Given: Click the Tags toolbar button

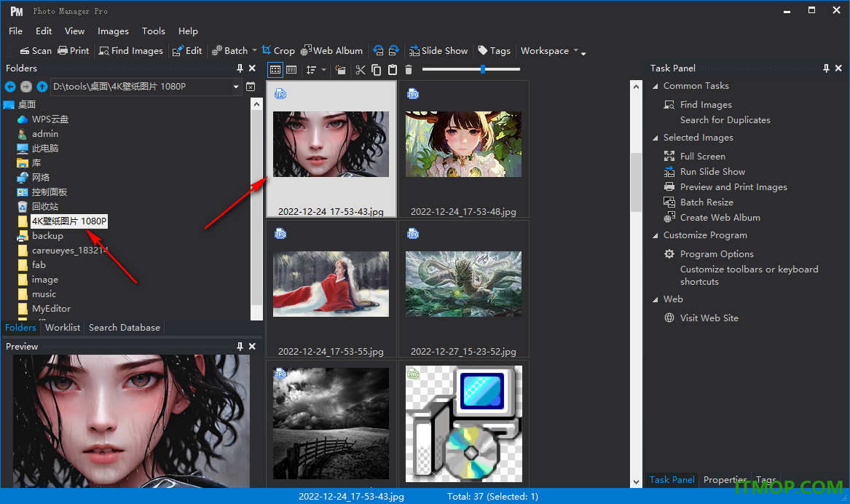Looking at the screenshot, I should pos(494,50).
